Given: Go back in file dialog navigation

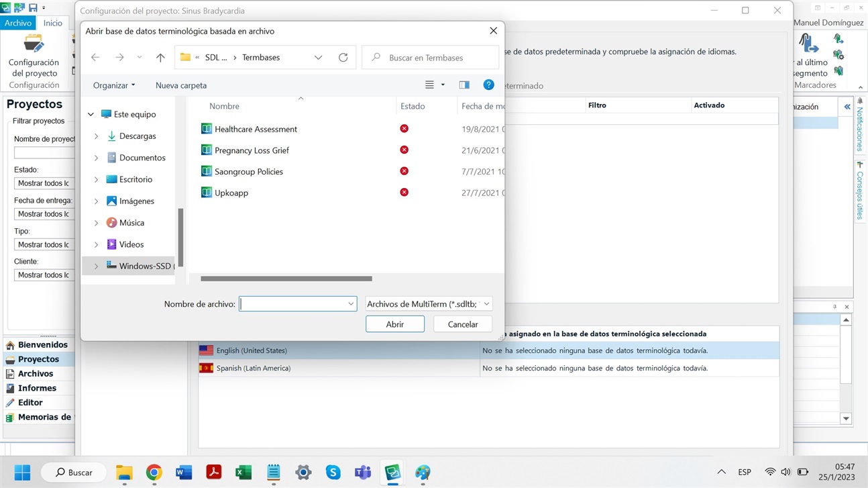Looking at the screenshot, I should pyautogui.click(x=95, y=58).
